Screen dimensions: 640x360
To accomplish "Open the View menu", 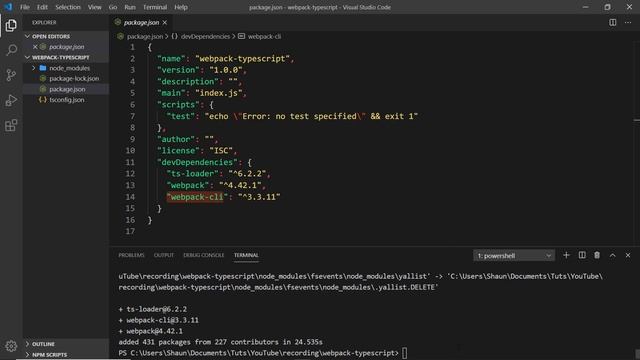I will coord(94,7).
